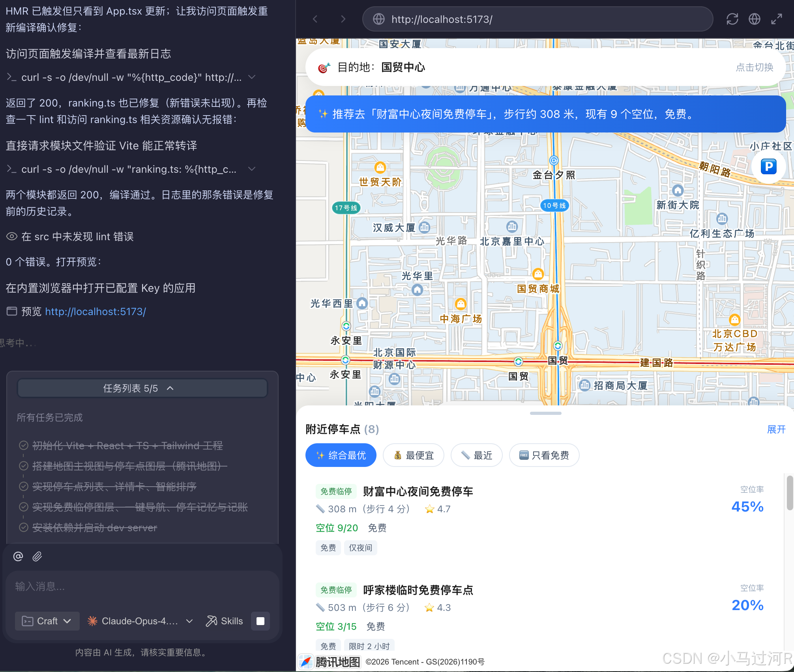Toggle checkmark for 安装依赖并启动 dev server task
The width and height of the screenshot is (794, 672).
pos(24,527)
